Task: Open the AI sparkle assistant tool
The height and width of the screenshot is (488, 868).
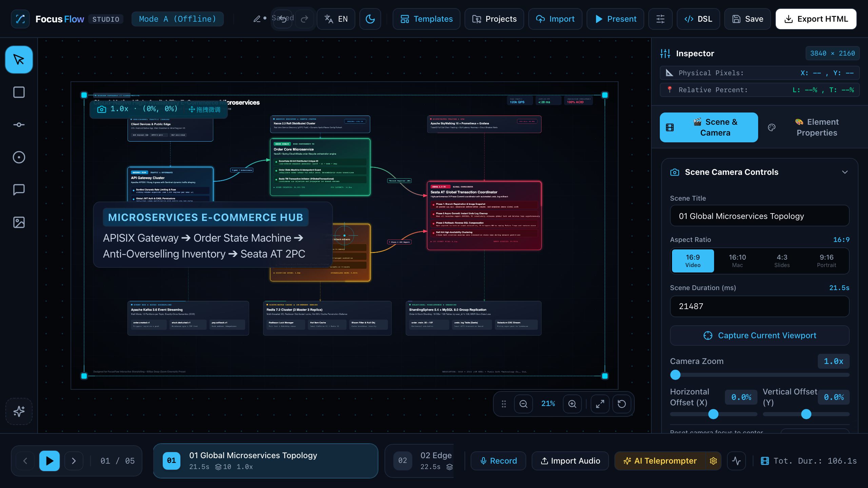Action: coord(19,411)
